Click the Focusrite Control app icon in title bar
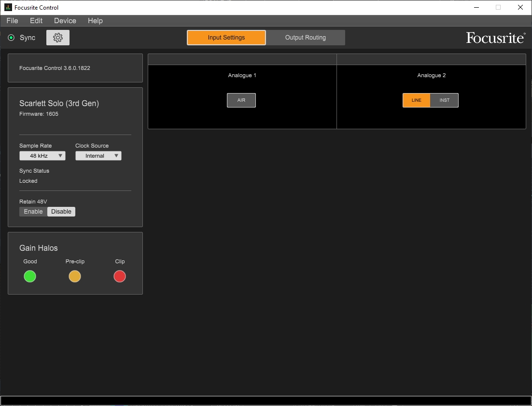 pyautogui.click(x=8, y=7)
